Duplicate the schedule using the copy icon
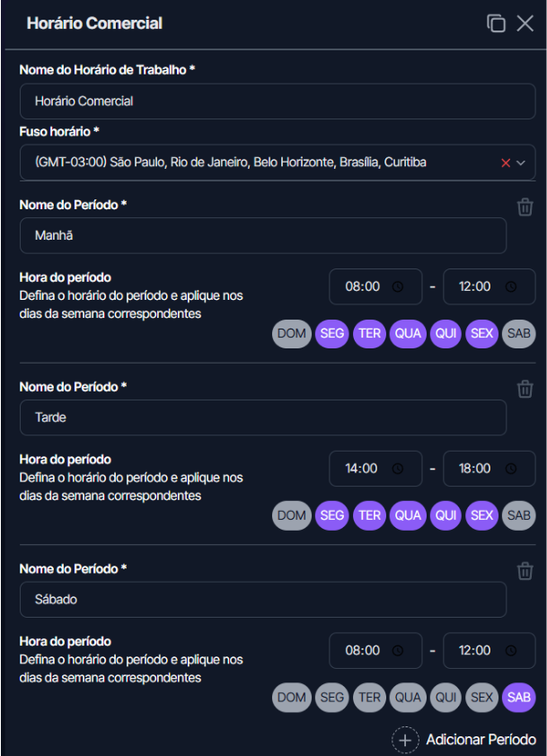Screen dimensions: 547x756 tap(497, 23)
